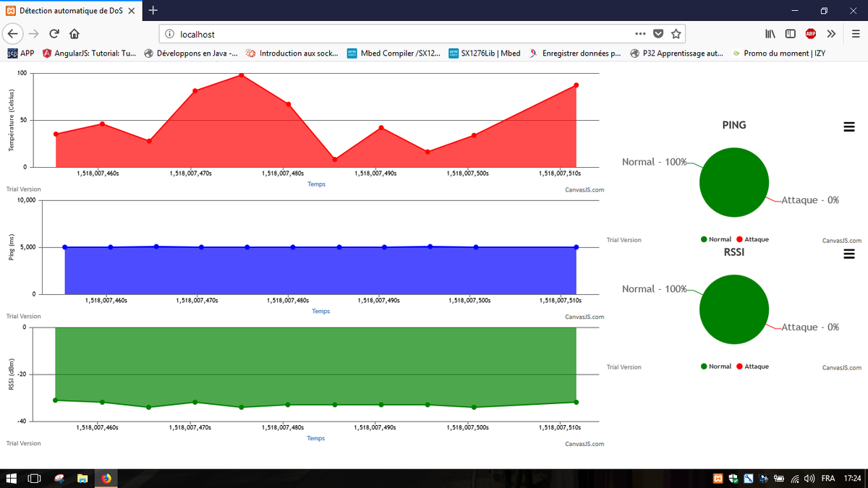
Task: Open page actions three-dot menu in address bar
Action: 639,34
